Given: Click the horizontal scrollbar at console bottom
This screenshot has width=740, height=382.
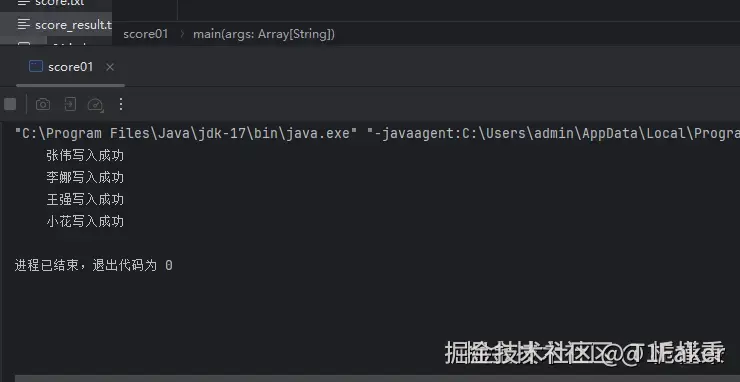Looking at the screenshot, I should coord(377,379).
